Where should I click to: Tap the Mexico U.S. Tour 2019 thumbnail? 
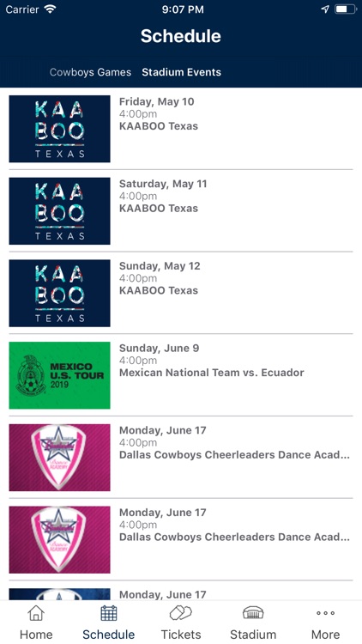[59, 375]
